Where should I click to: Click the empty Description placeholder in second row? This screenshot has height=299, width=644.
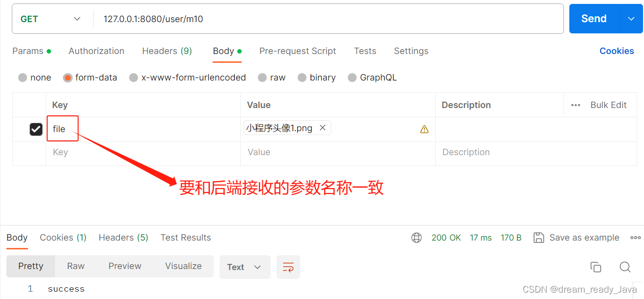pyautogui.click(x=536, y=153)
